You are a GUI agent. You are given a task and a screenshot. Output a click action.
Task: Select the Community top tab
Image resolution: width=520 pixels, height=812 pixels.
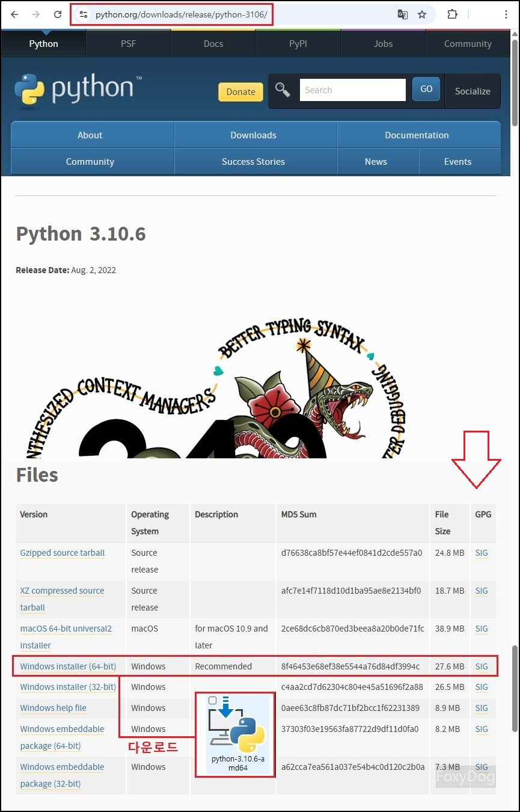(x=468, y=44)
